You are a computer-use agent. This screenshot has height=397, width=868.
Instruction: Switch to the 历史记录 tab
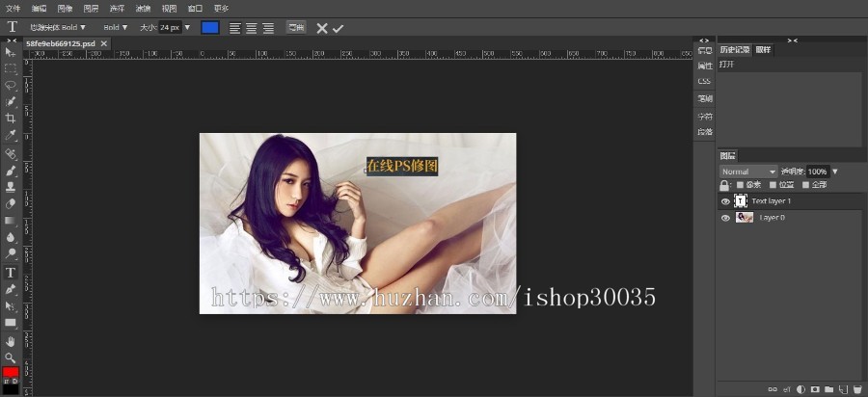click(733, 49)
